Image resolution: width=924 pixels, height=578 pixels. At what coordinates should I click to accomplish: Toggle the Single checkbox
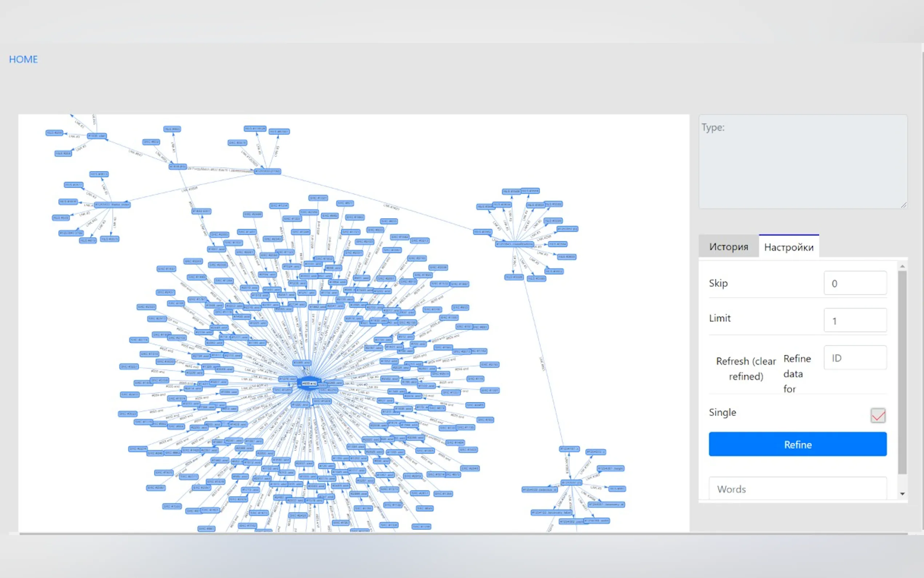point(877,415)
